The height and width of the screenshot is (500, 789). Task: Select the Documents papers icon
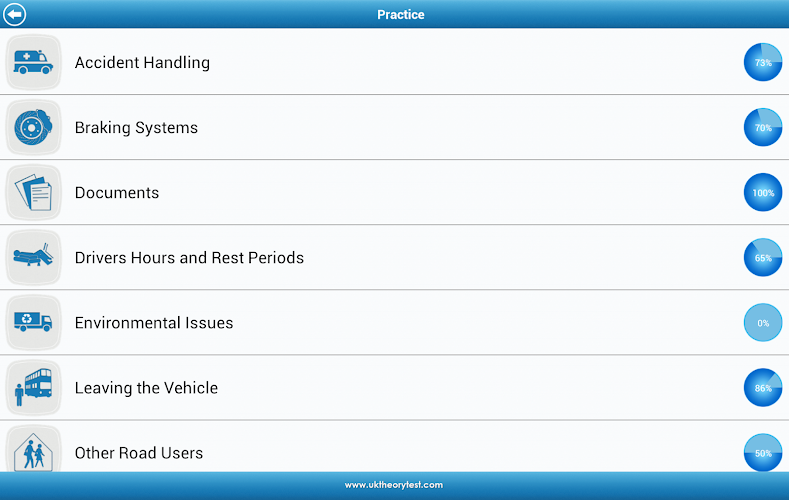34,192
